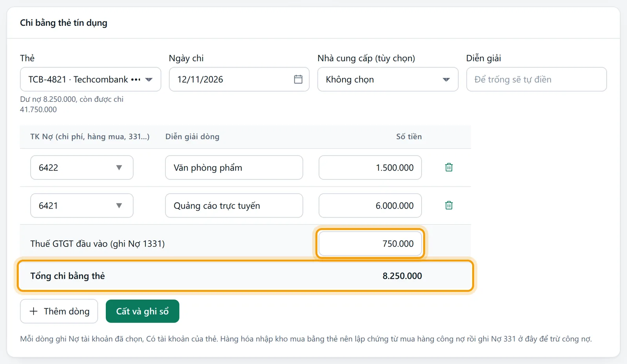Click the Ngày chi date field

[239, 79]
